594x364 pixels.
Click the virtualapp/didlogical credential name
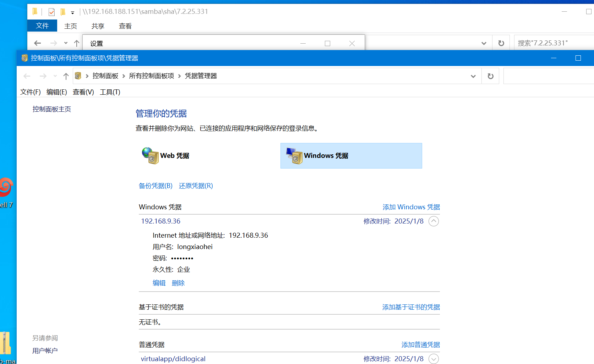tap(173, 359)
